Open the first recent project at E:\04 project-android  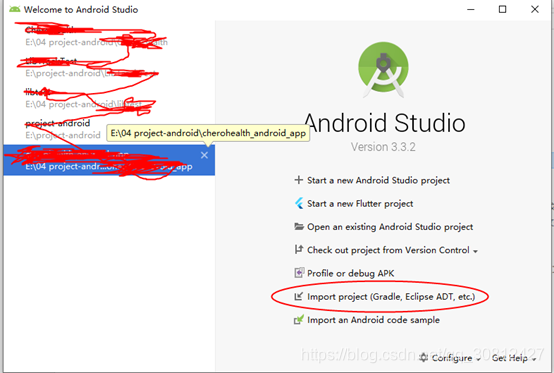click(x=110, y=36)
